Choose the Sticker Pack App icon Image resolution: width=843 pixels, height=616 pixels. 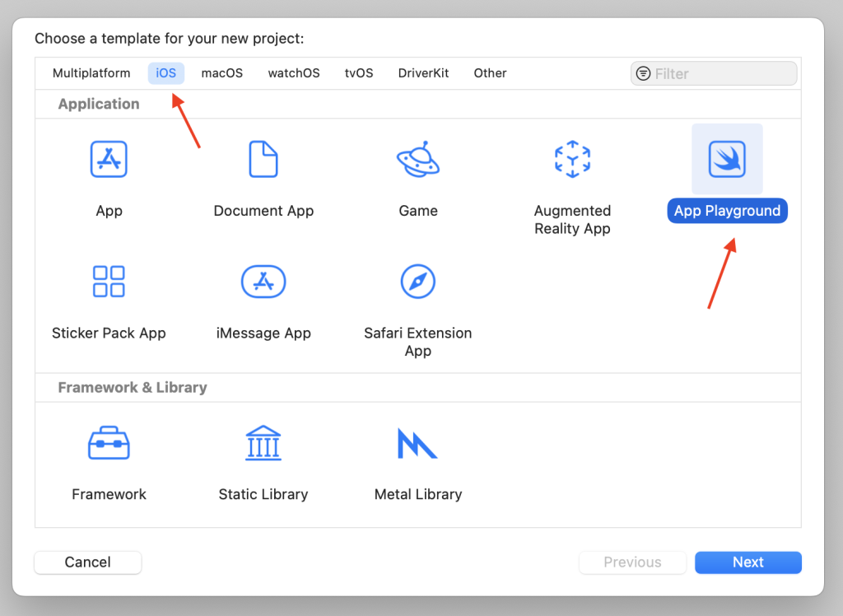[109, 282]
